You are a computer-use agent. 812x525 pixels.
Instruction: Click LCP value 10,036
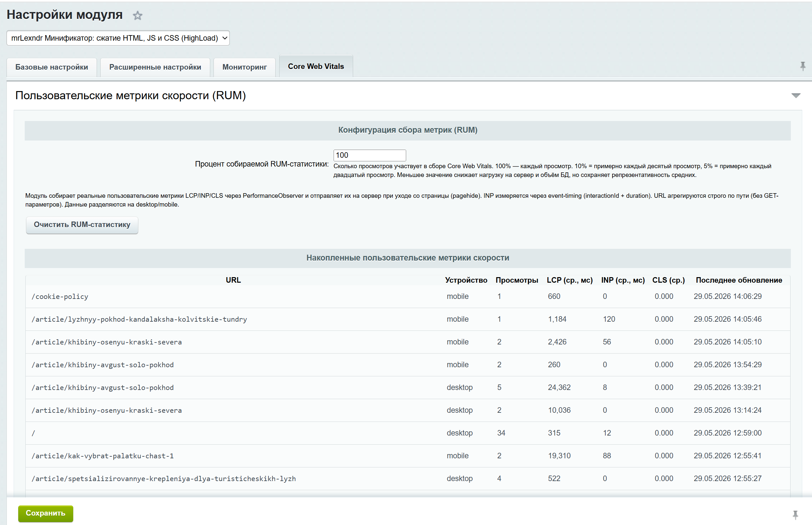559,411
